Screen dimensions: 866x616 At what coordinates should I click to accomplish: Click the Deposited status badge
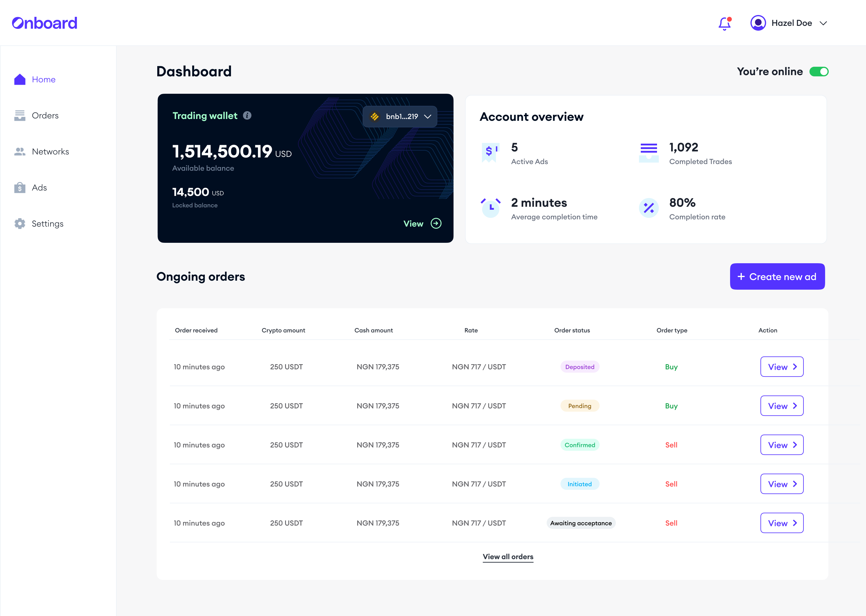click(579, 366)
